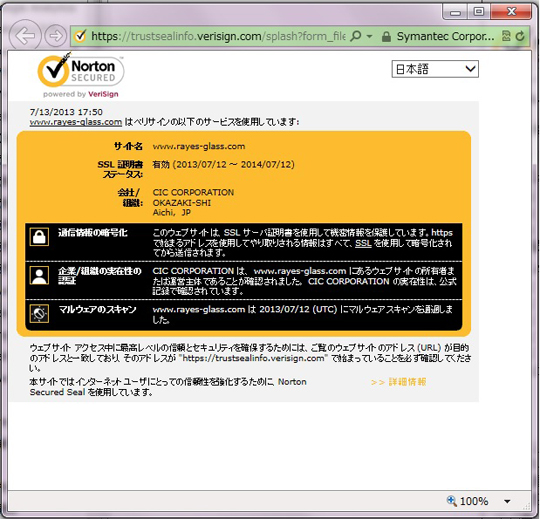This screenshot has width=540, height=519.
Task: Click the 企業/組織の実在性の認証 heading
Action: tap(100, 276)
